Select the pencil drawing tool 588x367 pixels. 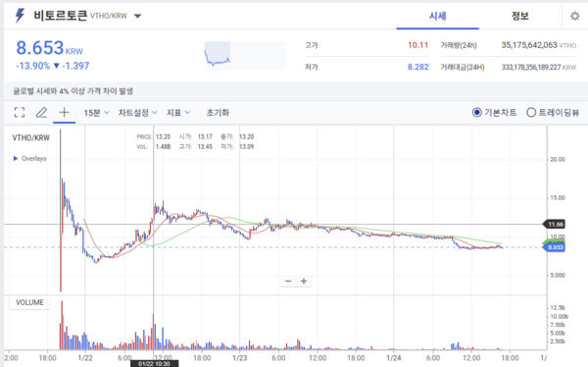tap(41, 112)
